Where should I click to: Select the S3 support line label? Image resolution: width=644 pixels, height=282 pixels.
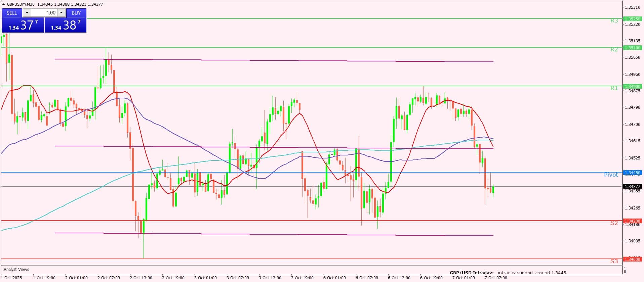tap(614, 261)
